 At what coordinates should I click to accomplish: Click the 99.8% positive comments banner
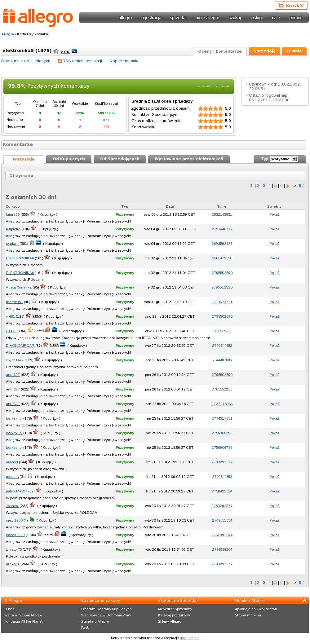pyautogui.click(x=119, y=86)
